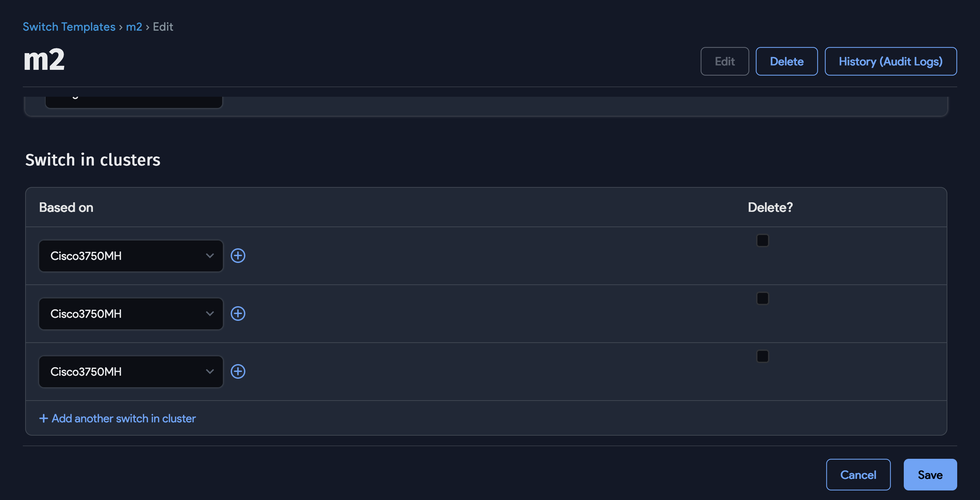
Task: Click the Edit breadcrumb text
Action: pos(163,27)
